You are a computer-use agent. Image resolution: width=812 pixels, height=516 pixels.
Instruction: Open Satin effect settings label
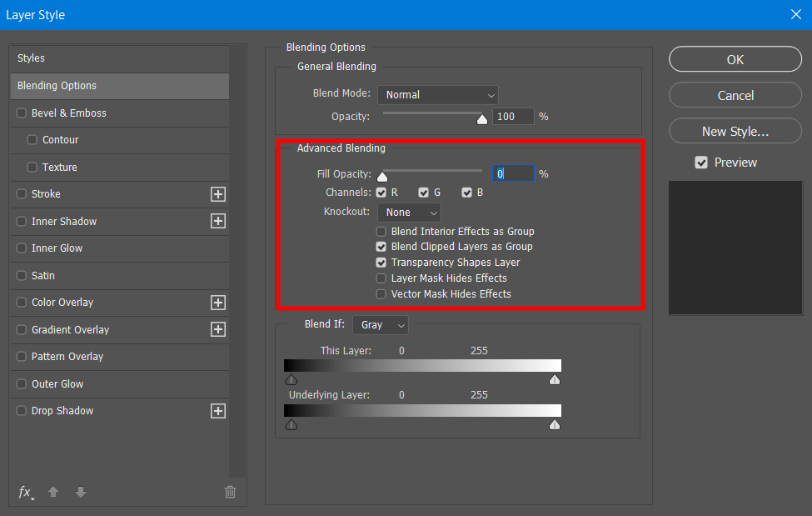point(43,276)
